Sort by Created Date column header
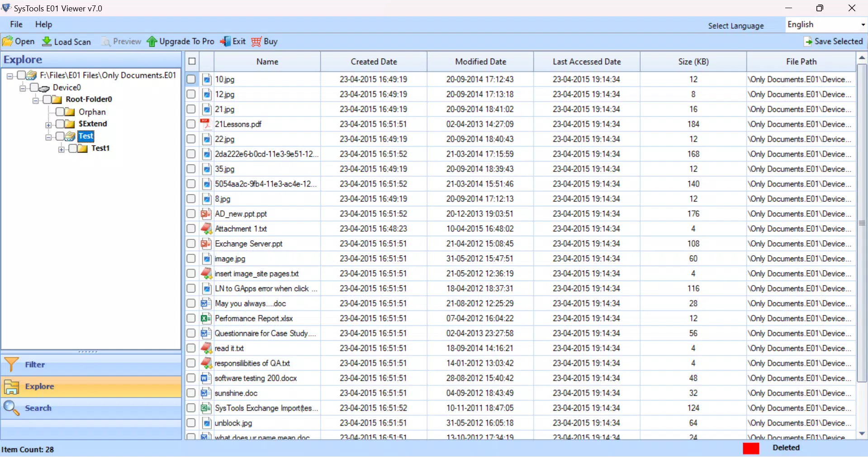The height and width of the screenshot is (457, 868). tap(374, 62)
